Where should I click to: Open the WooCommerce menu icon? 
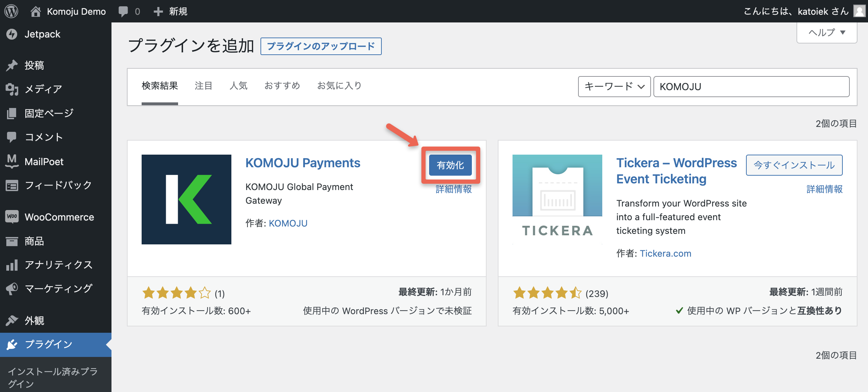(12, 217)
